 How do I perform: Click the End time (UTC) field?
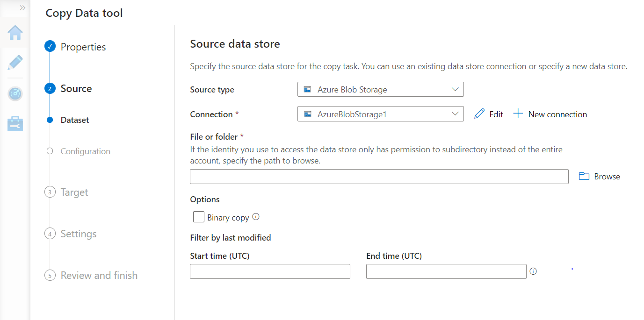[x=446, y=271]
